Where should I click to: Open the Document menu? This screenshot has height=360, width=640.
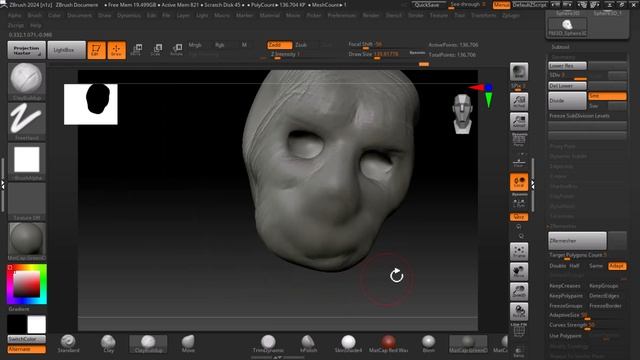[80, 16]
